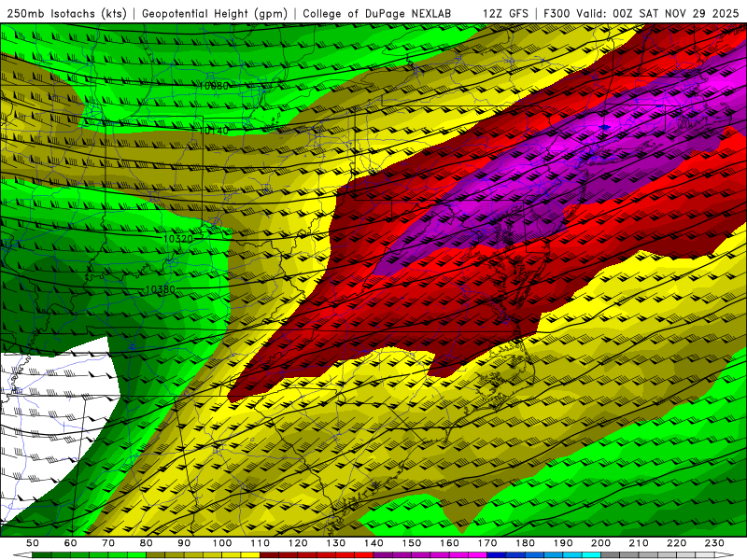The image size is (747, 560).
Task: Click the 10140 height contour label
Action: 214,130
